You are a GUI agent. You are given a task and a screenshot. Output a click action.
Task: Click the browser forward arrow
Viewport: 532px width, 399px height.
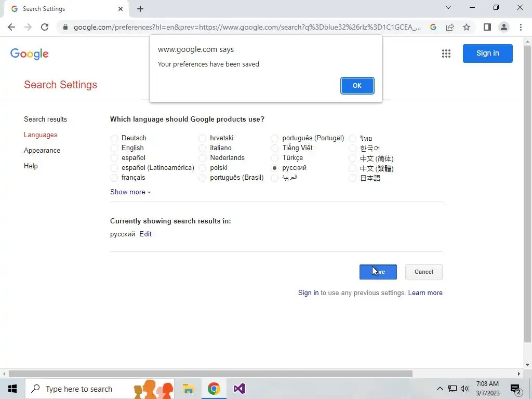tap(28, 27)
